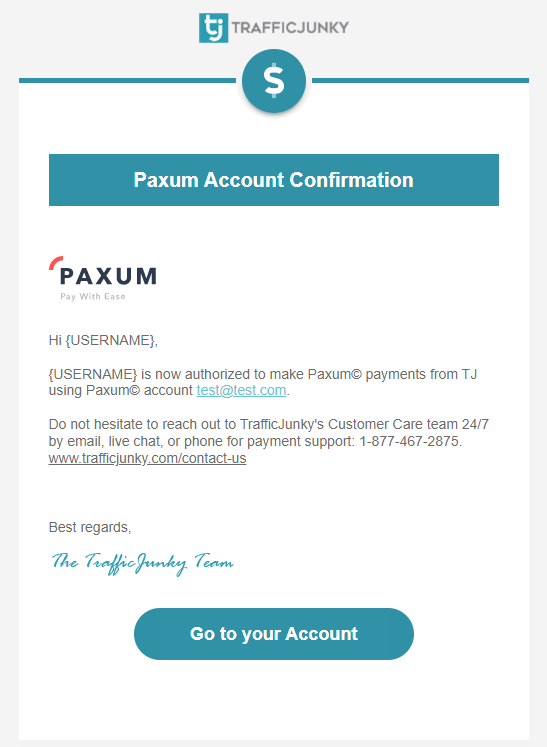Screen dimensions: 547x747
Task: Click the Paxum Account Confirmation banner
Action: [x=274, y=180]
